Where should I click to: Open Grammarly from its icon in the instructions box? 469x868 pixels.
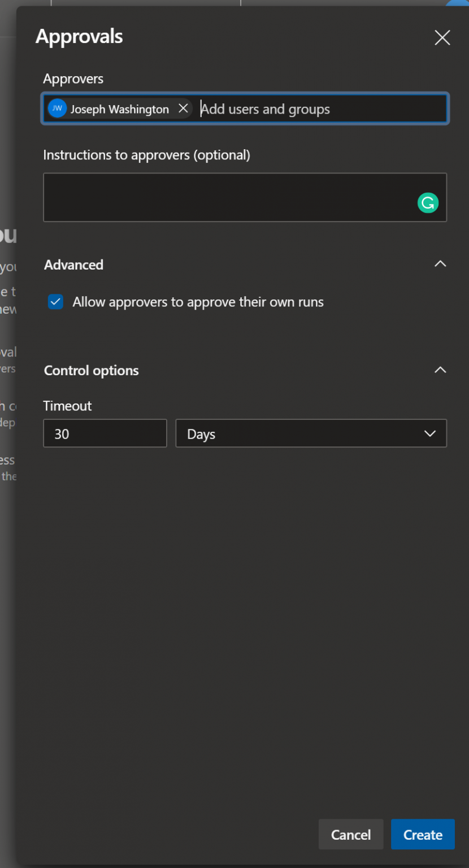(428, 202)
